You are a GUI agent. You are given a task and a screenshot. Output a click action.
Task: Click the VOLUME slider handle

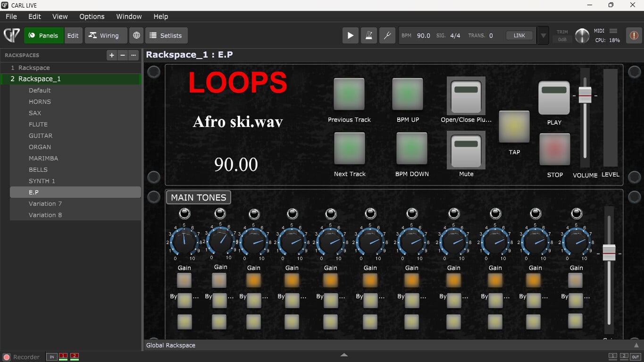tap(585, 95)
